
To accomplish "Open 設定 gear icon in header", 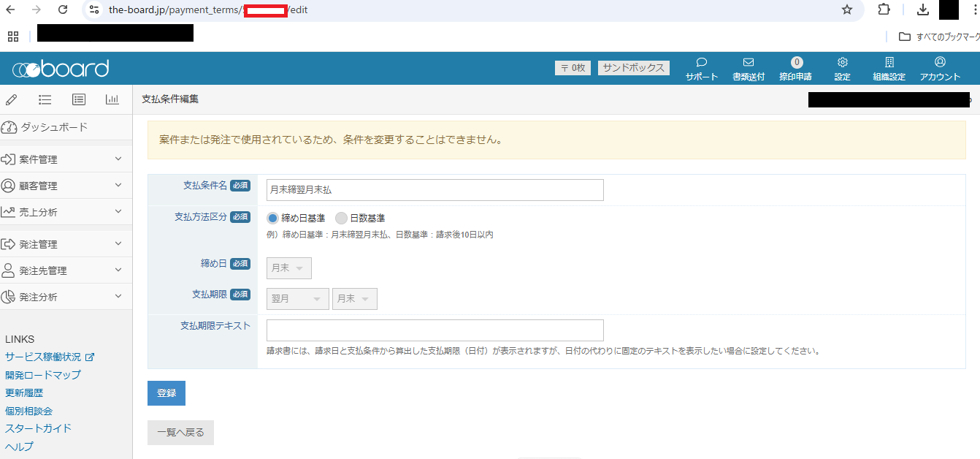I will click(x=842, y=63).
